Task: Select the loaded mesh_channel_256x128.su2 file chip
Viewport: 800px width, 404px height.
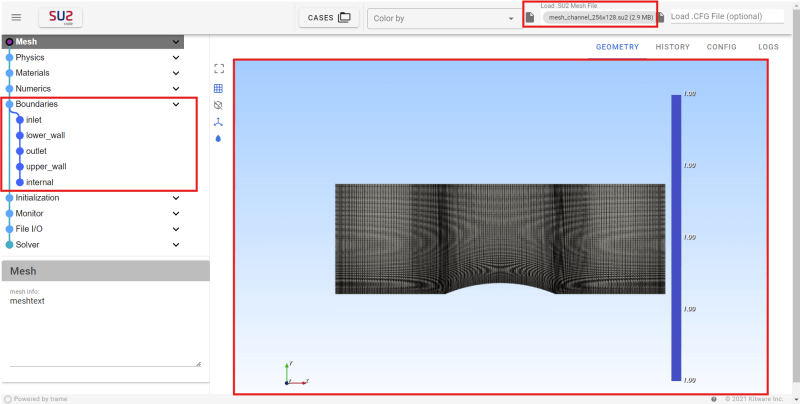Action: coord(601,17)
